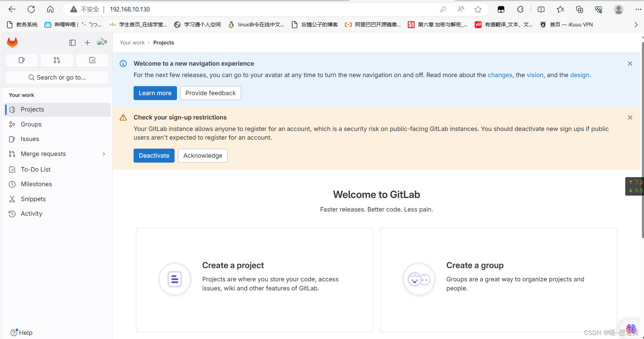Click the group illustration icon
This screenshot has width=644, height=339.
pos(419,279)
